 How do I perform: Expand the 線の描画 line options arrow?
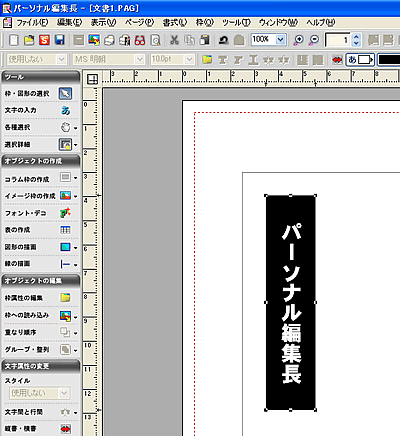(x=76, y=265)
